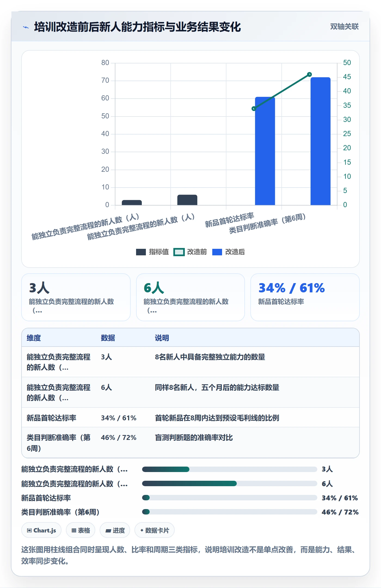Select the 进度 tag chip
381x588 pixels.
115,530
